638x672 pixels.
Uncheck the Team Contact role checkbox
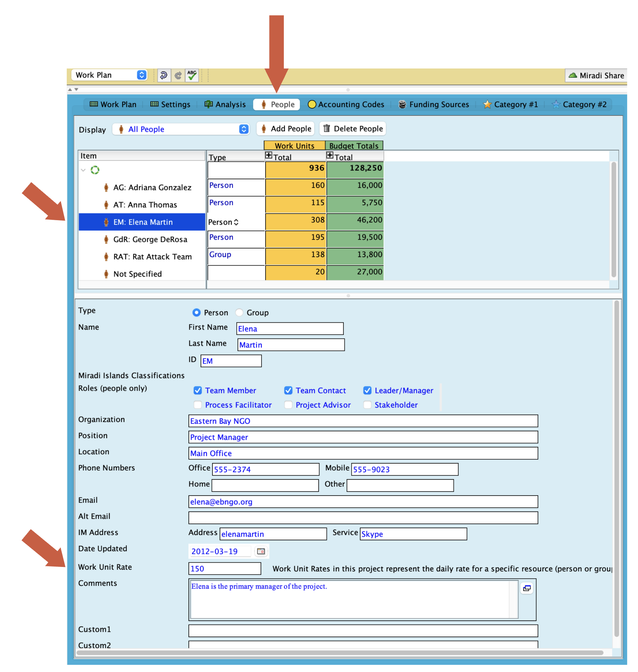(x=288, y=391)
